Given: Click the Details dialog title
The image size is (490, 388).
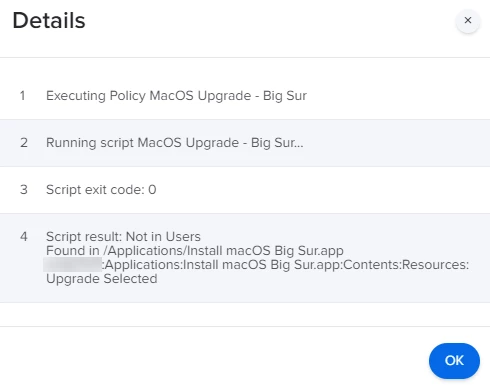Looking at the screenshot, I should click(49, 21).
